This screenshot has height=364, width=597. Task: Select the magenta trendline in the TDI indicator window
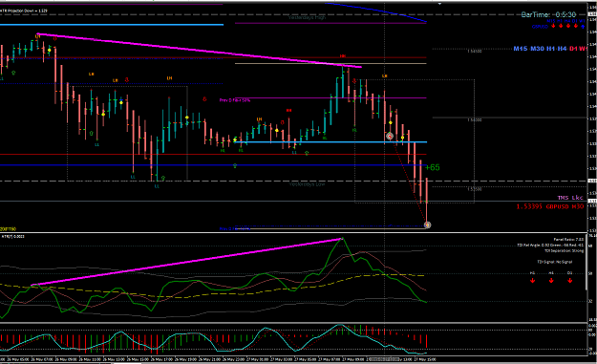(186, 262)
